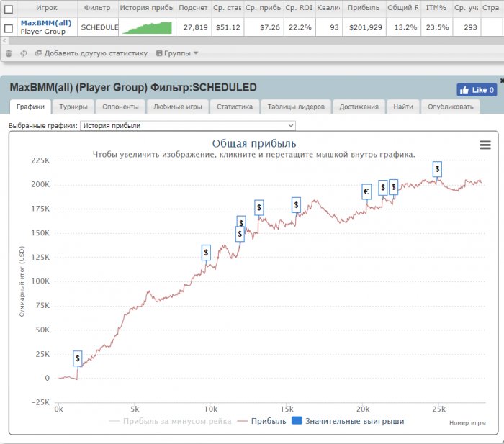The image size is (504, 444).
Task: Click the dollar marker near game 1k
Action: (78, 358)
